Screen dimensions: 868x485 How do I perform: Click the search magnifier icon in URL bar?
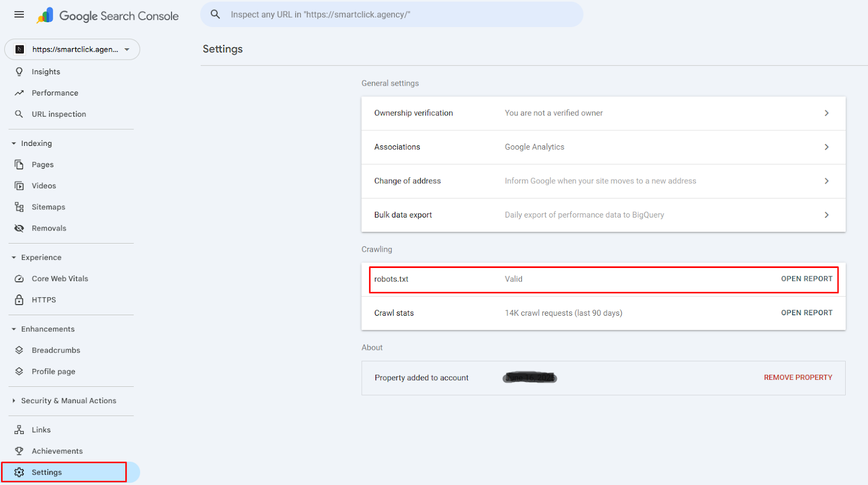[x=215, y=15]
